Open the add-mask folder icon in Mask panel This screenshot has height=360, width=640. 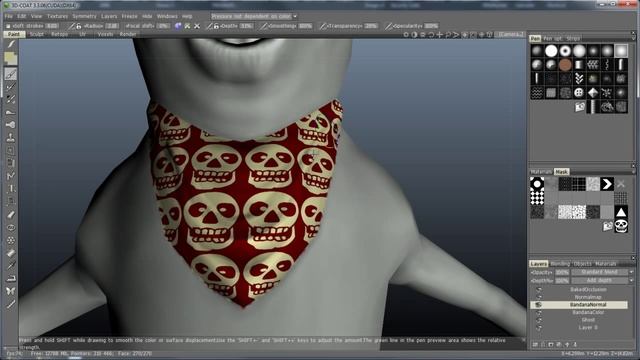point(607,226)
